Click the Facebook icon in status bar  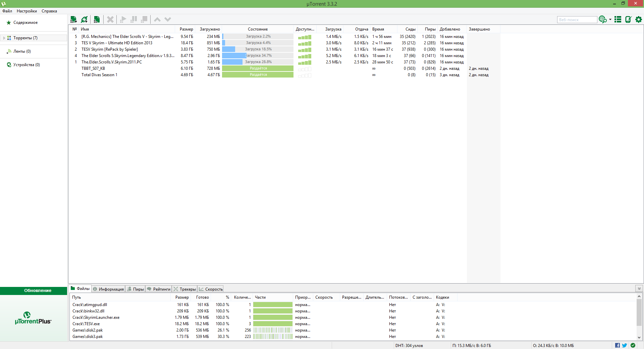pyautogui.click(x=618, y=345)
